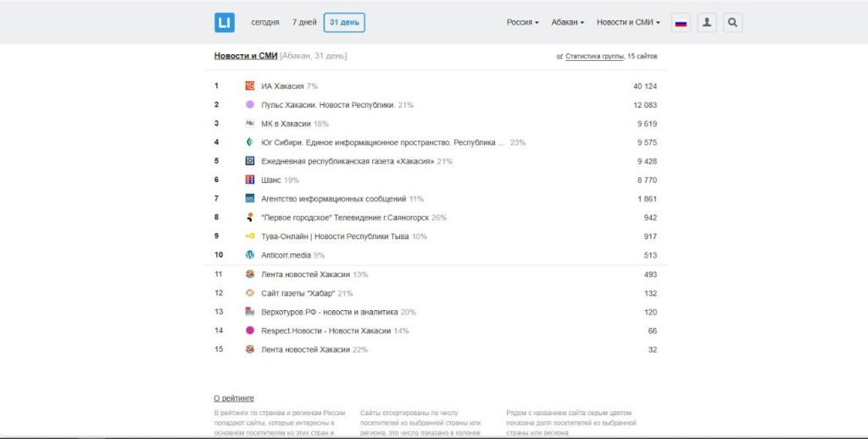
Task: Click the 26% share next to Первое городское
Action: click(439, 218)
